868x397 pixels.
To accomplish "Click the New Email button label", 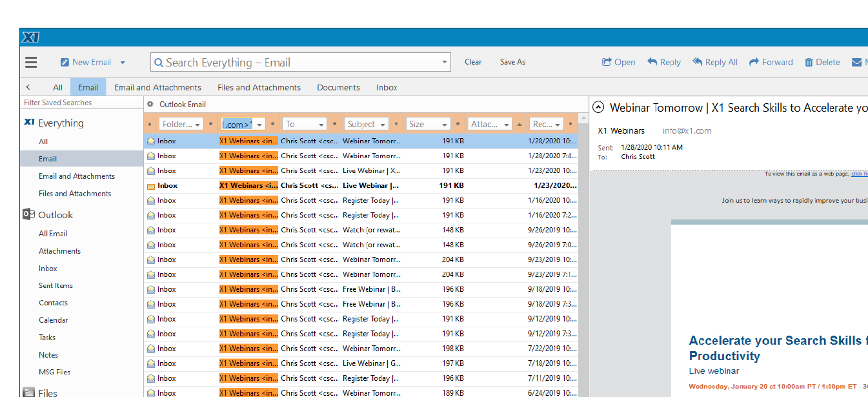I will click(92, 62).
